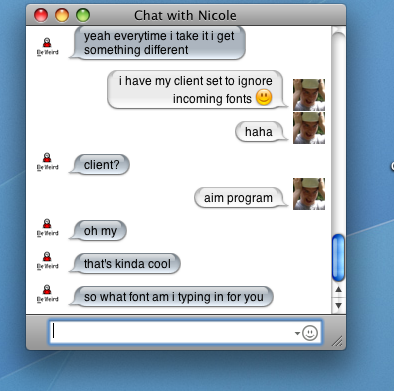Click Nicole's buddy icon next to the top message
Screen dimensions: 394x391
point(47,47)
